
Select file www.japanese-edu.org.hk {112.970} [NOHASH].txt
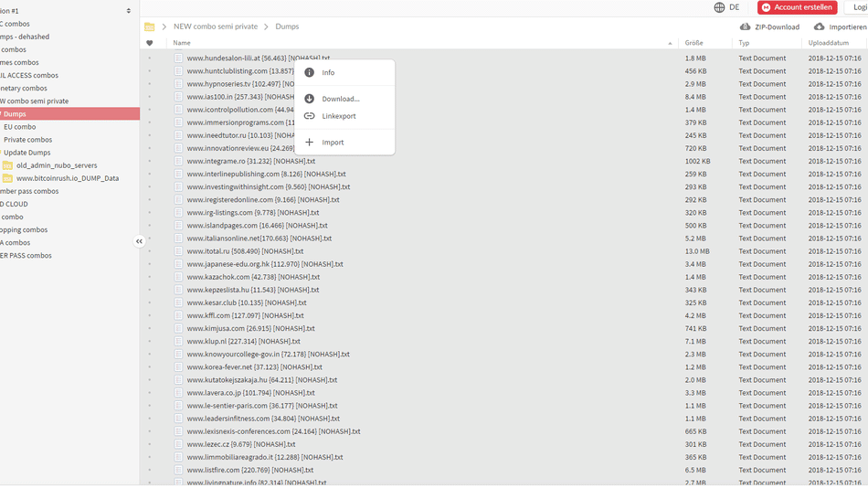(265, 264)
